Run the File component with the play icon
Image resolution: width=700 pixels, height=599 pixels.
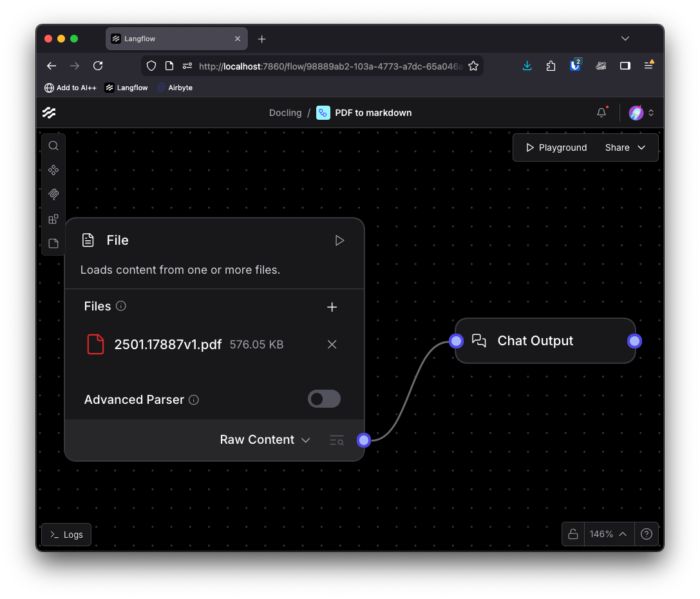pyautogui.click(x=339, y=240)
